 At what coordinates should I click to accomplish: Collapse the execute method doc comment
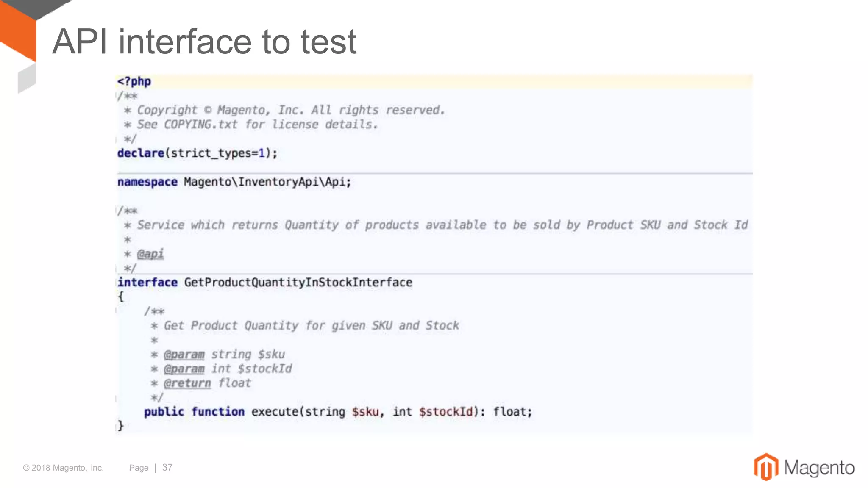pyautogui.click(x=117, y=311)
